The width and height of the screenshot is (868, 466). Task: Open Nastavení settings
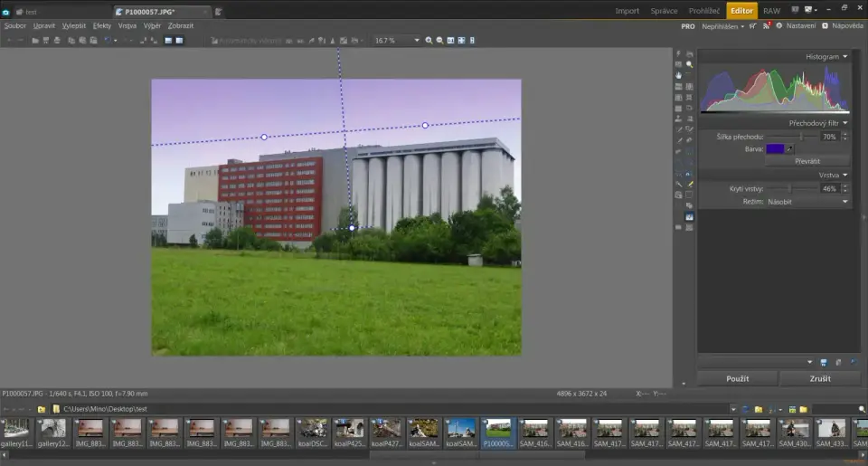799,26
